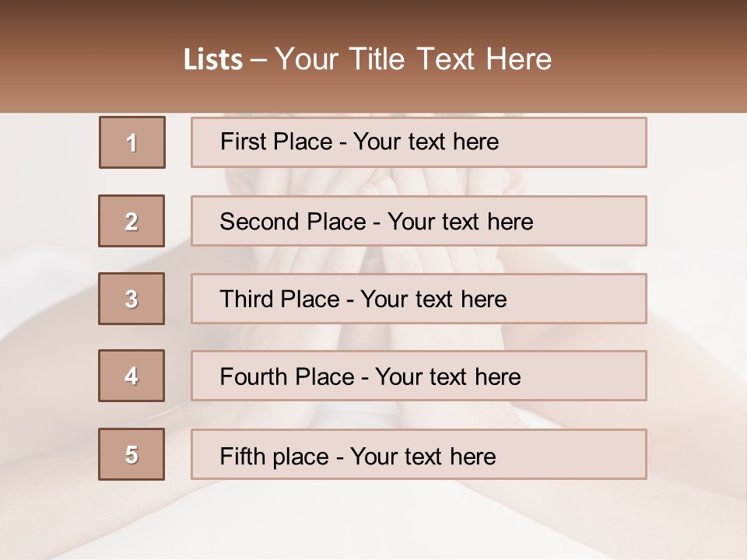The width and height of the screenshot is (747, 560).
Task: Click 'Your text here' in Fourth Place row
Action: click(x=447, y=377)
